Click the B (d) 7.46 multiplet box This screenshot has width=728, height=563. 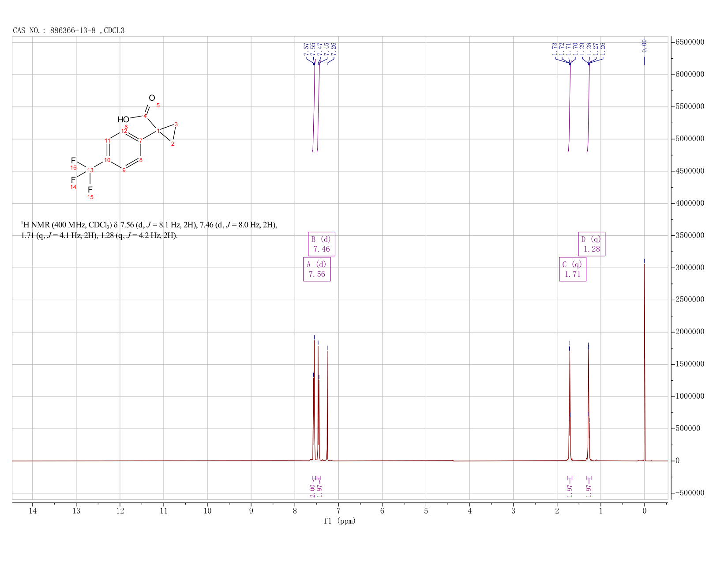pyautogui.click(x=322, y=244)
